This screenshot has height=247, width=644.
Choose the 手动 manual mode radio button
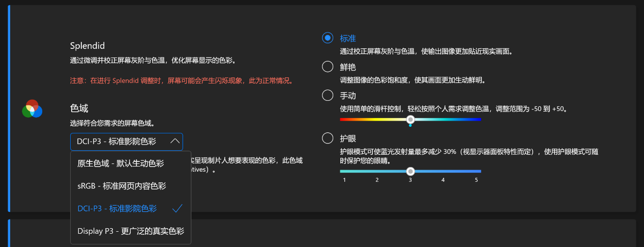click(x=328, y=95)
